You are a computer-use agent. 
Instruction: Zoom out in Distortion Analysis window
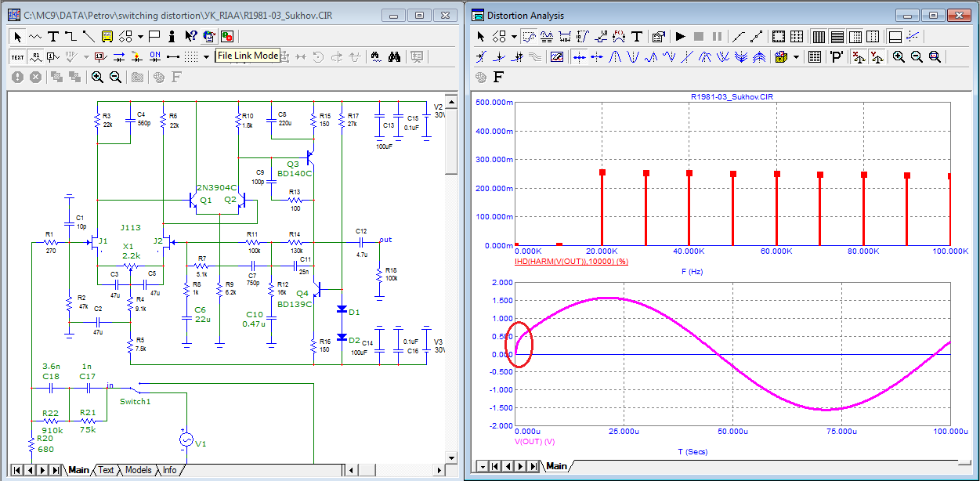tap(914, 56)
